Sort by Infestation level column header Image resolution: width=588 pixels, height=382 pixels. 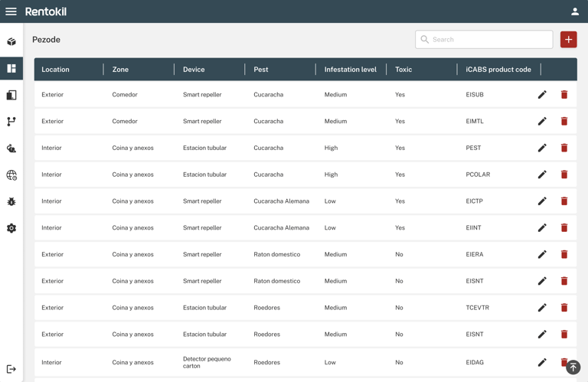350,70
